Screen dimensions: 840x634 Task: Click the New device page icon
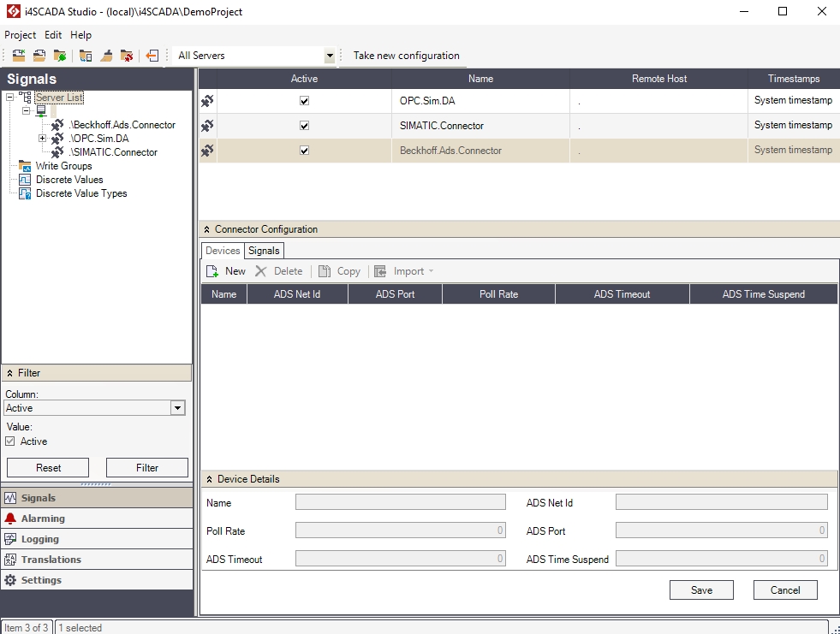212,271
